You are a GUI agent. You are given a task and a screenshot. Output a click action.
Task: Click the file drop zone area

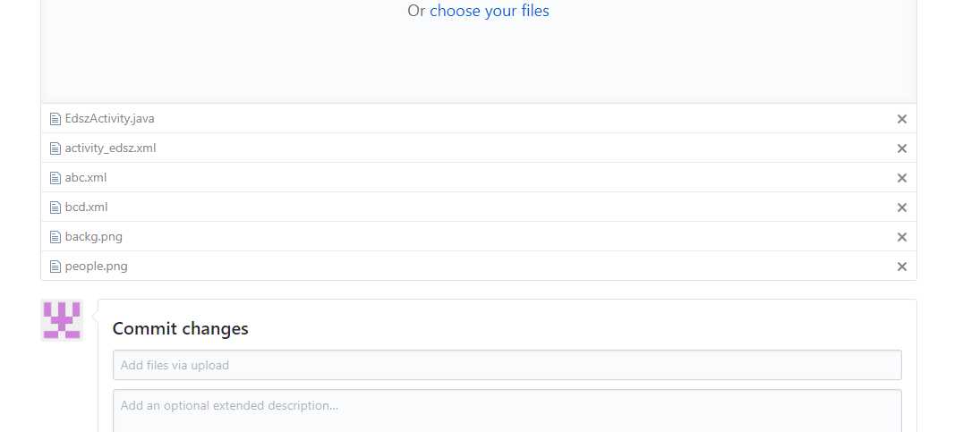[479, 51]
